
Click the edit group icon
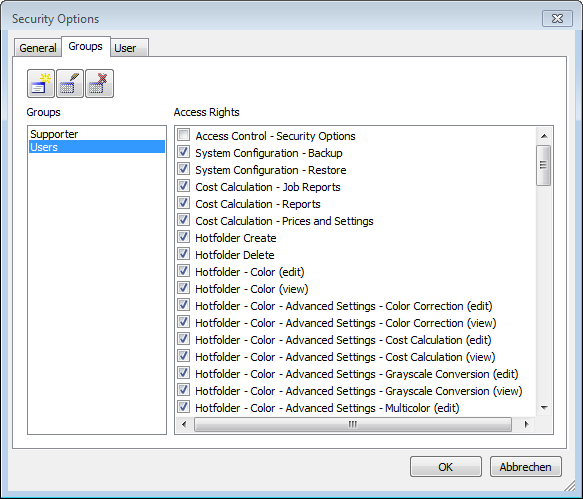pyautogui.click(x=70, y=84)
